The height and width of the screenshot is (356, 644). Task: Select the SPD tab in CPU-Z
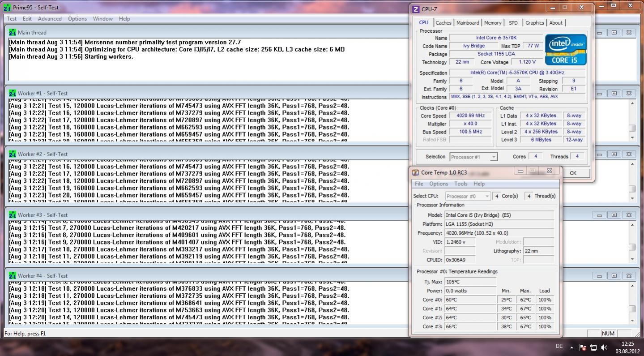click(513, 23)
